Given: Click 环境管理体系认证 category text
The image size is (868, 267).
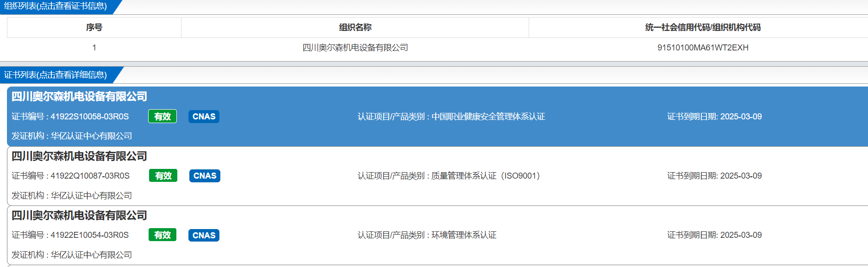Looking at the screenshot, I should 464,235.
